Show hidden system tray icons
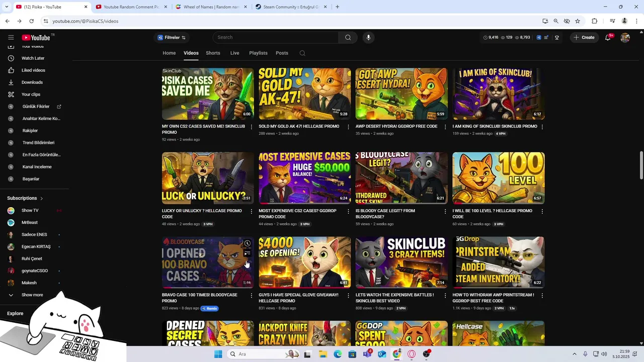Image resolution: width=644 pixels, height=362 pixels. (574, 354)
